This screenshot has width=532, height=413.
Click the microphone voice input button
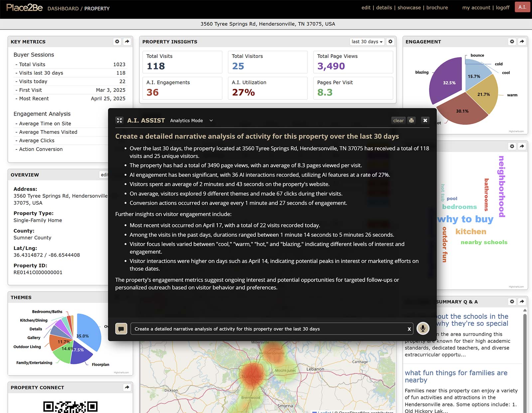423,328
